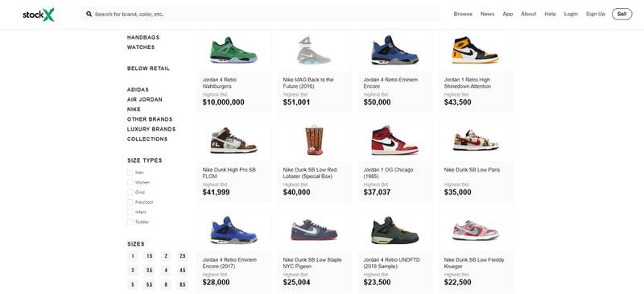This screenshot has width=644, height=294.
Task: Expand the Air Jordan brand category
Action: 145,100
